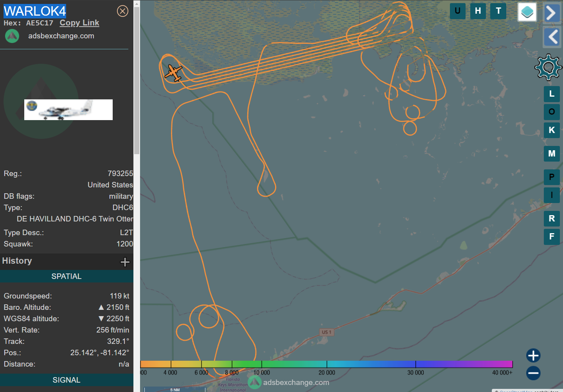Viewport: 563px width, 392px height.
Task: Select the position coordinates 25.142°, -81.142°
Action: pyautogui.click(x=100, y=352)
